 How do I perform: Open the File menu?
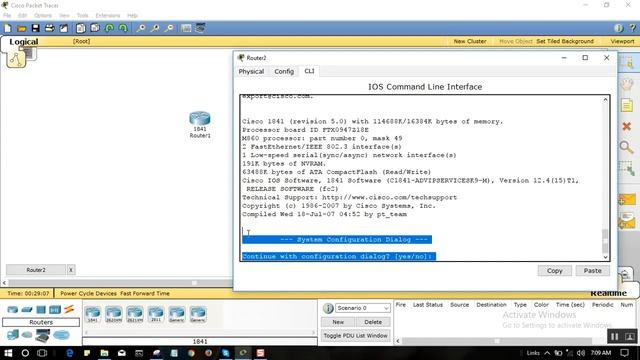pos(7,16)
